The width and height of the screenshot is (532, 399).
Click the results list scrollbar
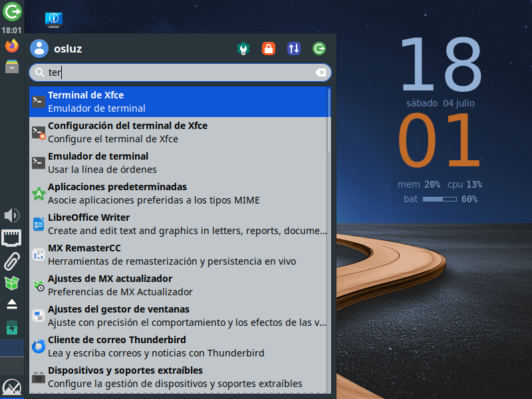click(329, 120)
